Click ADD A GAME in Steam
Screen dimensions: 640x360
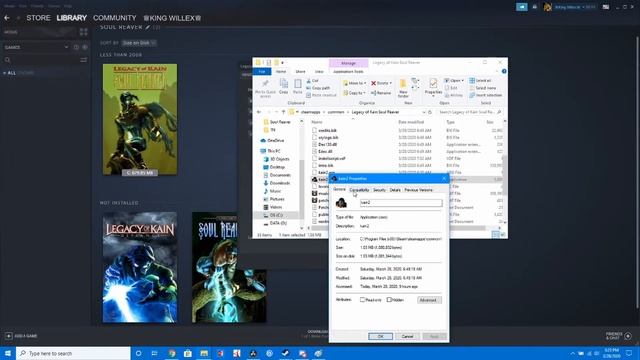(21, 336)
